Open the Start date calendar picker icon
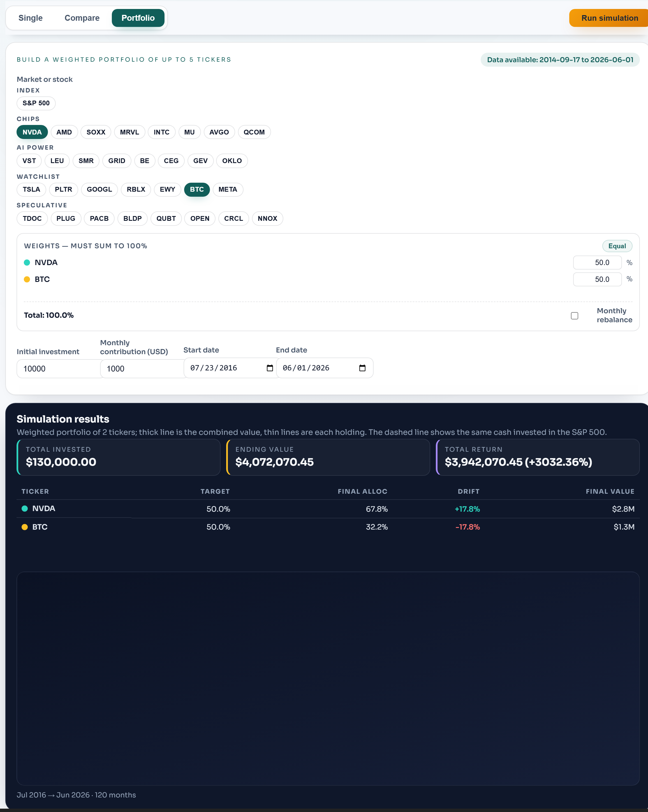 270,368
